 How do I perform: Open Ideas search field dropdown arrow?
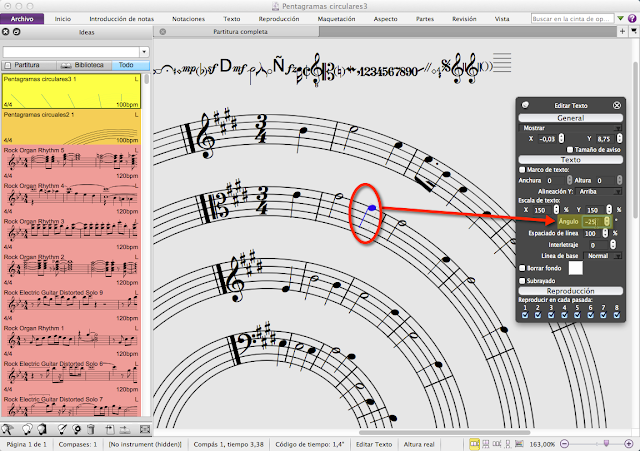click(x=144, y=52)
